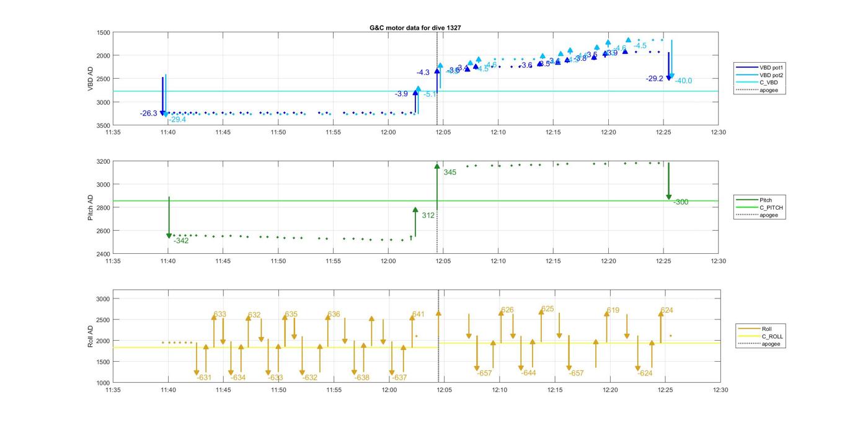This screenshot has width=868, height=430.
Task: Click the Roll AD y-axis label
Action: click(91, 336)
